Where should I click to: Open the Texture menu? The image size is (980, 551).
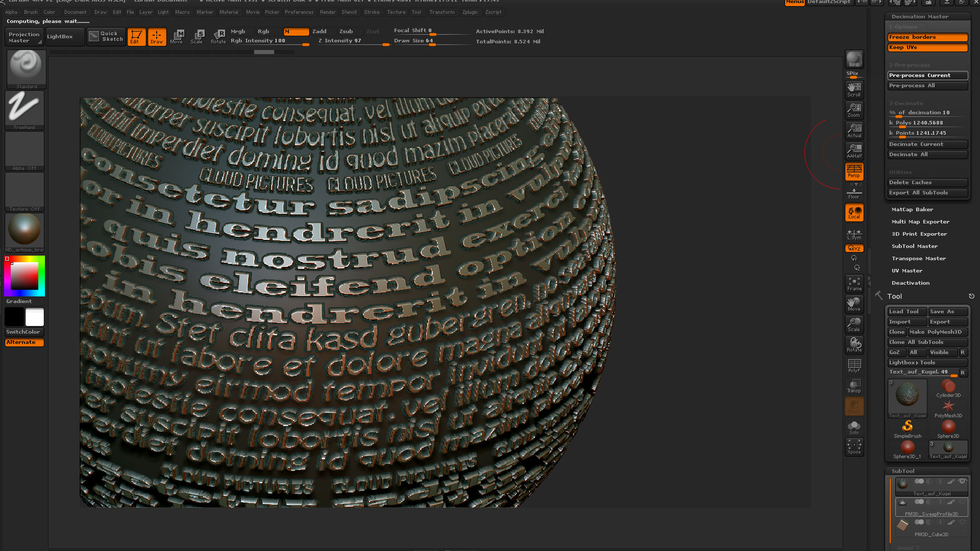[x=396, y=12]
